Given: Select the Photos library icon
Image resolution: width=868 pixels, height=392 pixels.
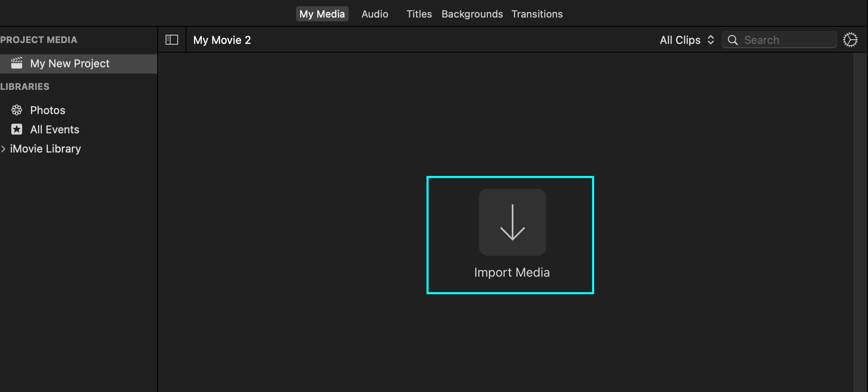Looking at the screenshot, I should click(17, 109).
